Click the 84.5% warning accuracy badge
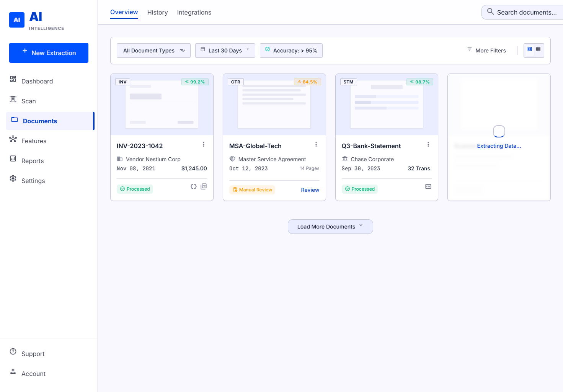Image resolution: width=563 pixels, height=392 pixels. click(307, 82)
